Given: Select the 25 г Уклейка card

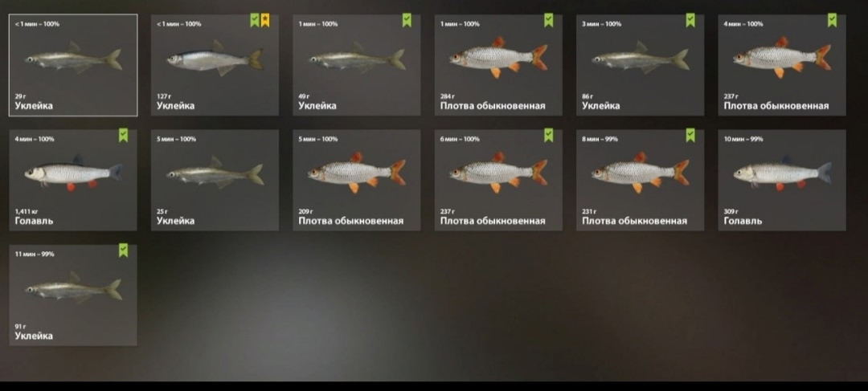Looking at the screenshot, I should (215, 181).
